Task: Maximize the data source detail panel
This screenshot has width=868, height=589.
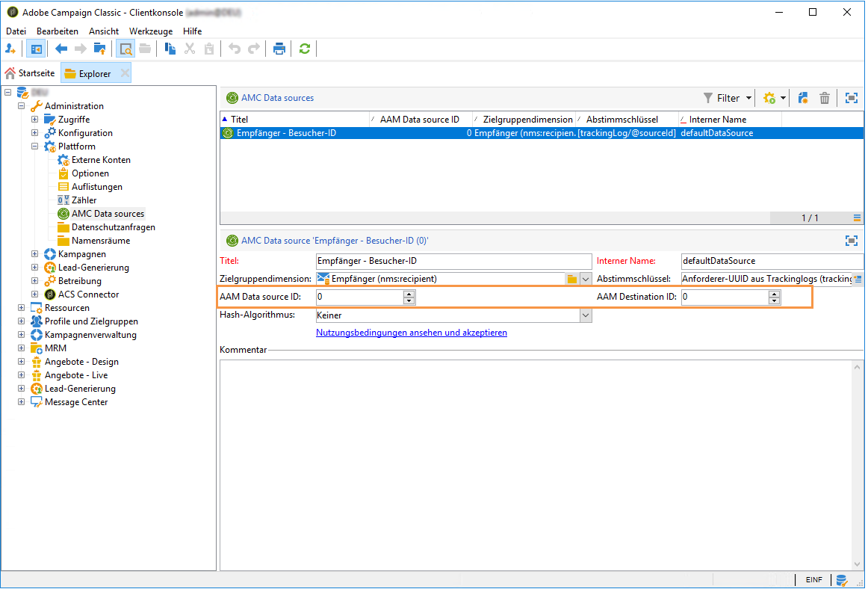Action: (852, 241)
